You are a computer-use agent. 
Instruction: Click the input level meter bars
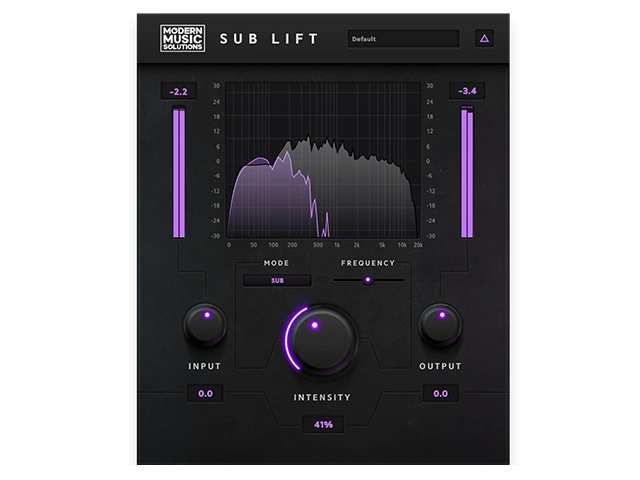(x=179, y=172)
